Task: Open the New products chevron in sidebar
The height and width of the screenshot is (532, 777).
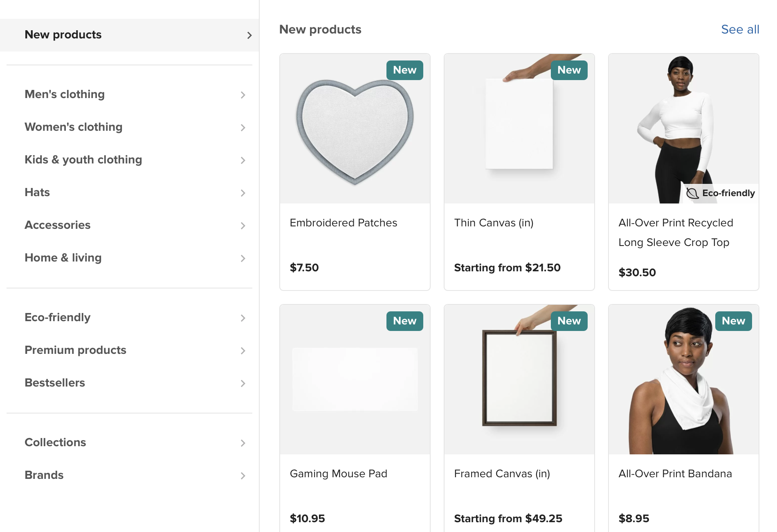Action: pyautogui.click(x=249, y=36)
